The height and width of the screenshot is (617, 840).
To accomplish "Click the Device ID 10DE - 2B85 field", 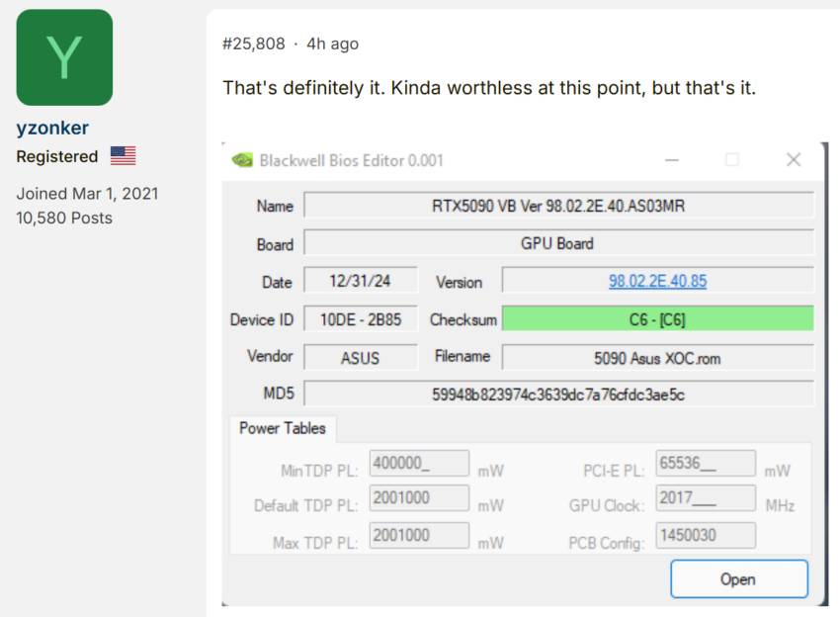I will tap(360, 318).
